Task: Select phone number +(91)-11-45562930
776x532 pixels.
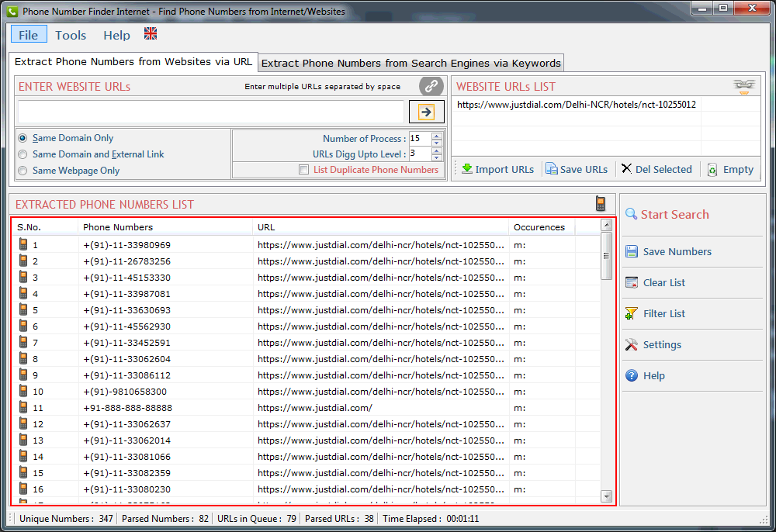Action: (126, 326)
